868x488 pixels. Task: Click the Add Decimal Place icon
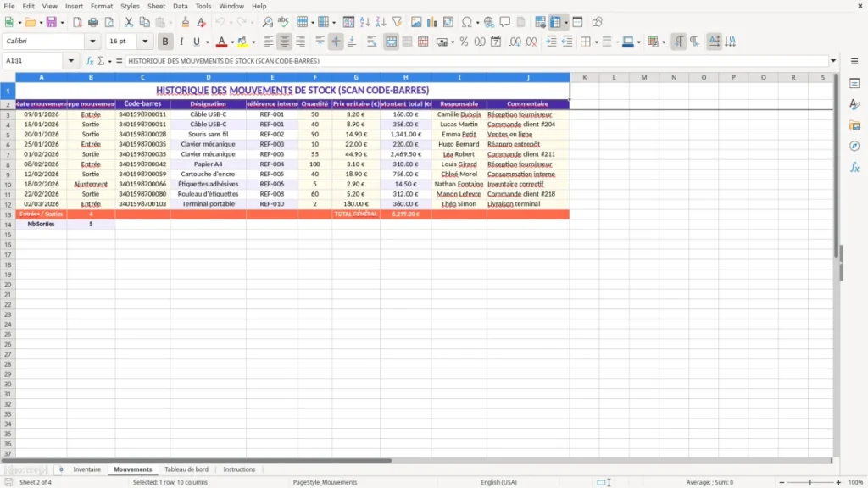[515, 42]
